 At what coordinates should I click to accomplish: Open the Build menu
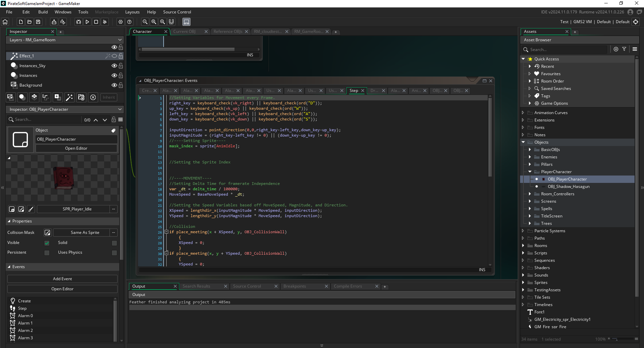click(x=43, y=12)
